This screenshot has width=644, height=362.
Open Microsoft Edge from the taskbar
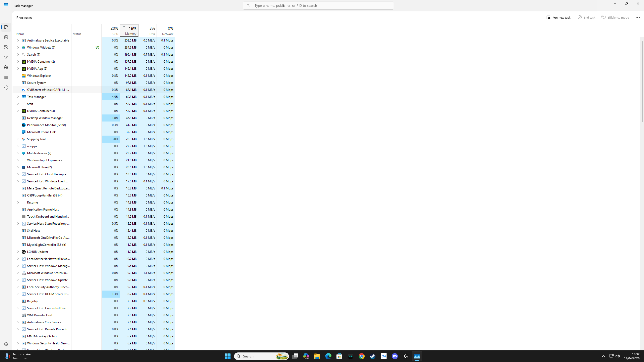tap(328, 356)
